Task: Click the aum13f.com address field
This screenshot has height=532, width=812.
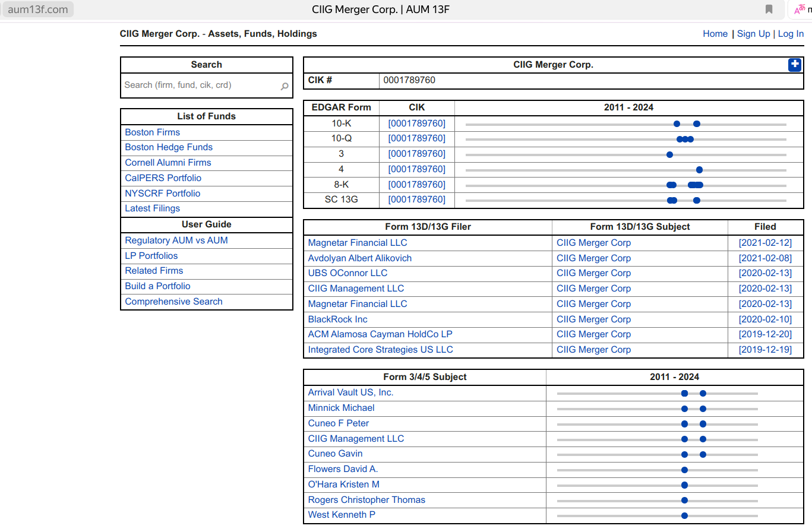Action: [37, 9]
